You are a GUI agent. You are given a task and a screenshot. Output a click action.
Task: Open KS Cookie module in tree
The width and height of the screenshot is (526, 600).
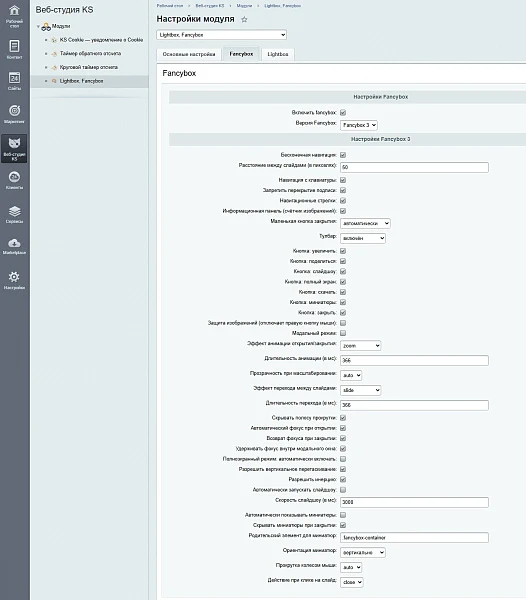coord(101,40)
